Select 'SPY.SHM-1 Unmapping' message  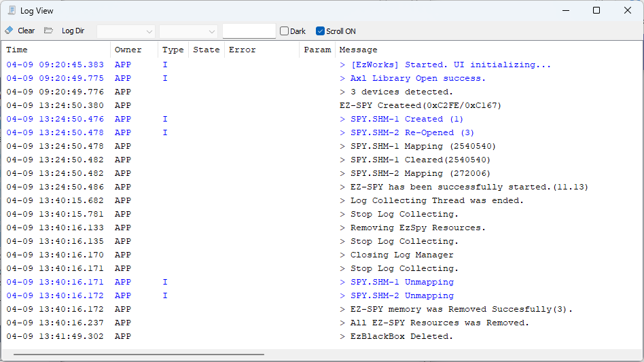pyautogui.click(x=396, y=282)
